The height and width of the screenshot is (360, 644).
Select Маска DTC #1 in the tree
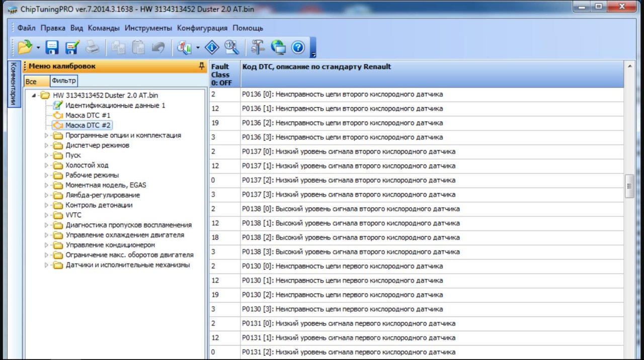pos(88,115)
